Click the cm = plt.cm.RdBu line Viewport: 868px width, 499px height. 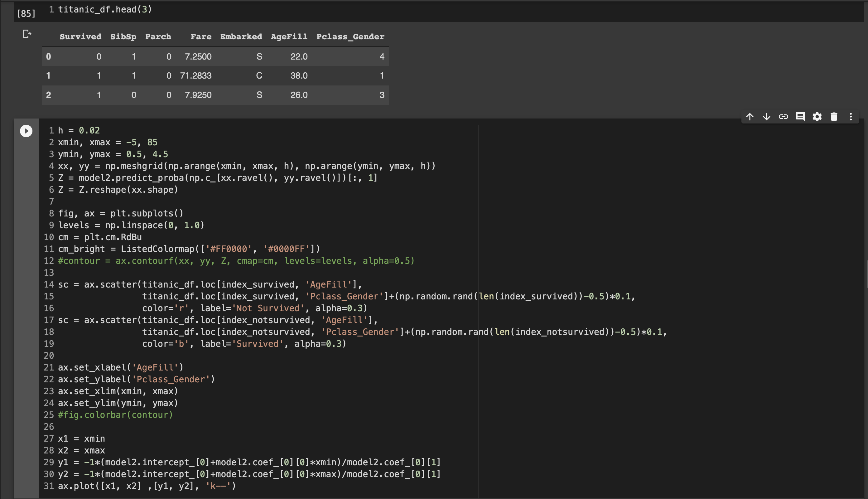pyautogui.click(x=100, y=237)
